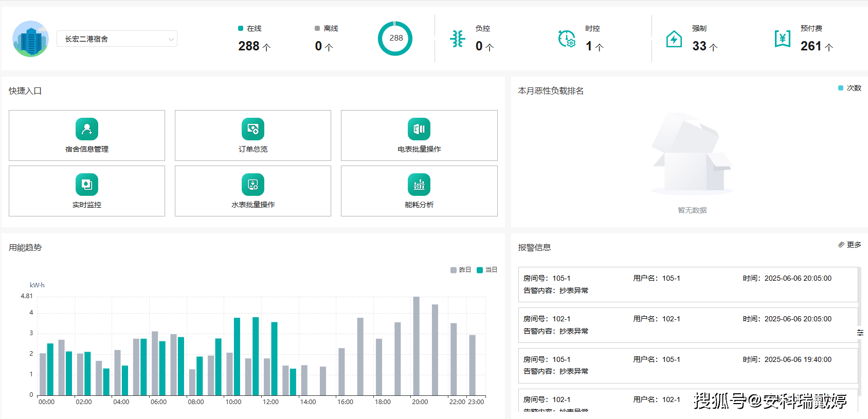
Task: Click the 宿舍信息管理 label text
Action: coord(87,149)
